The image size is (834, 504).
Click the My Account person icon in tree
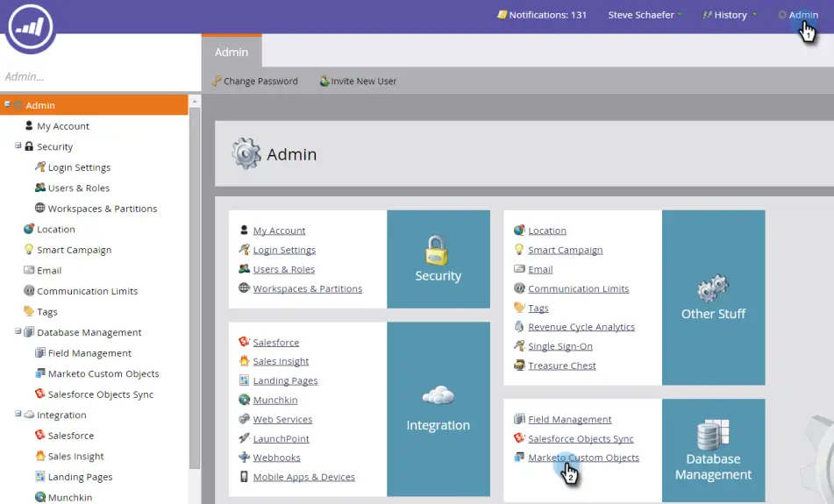click(29, 125)
